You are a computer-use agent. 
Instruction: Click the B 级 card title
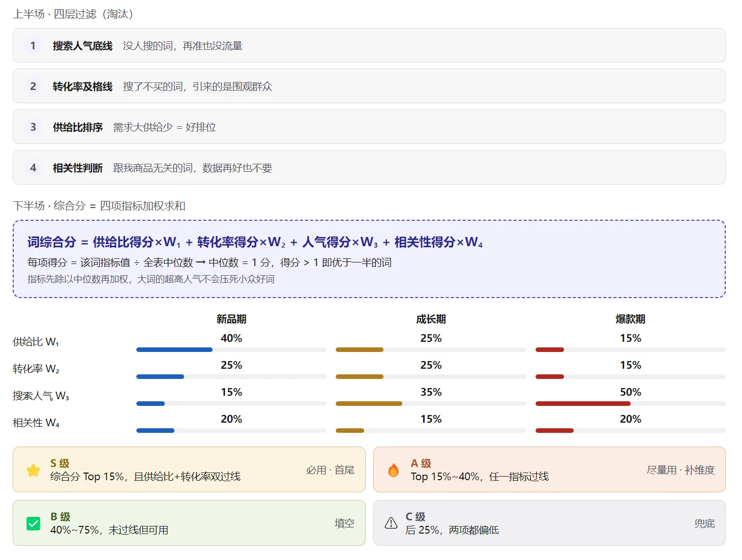60,517
